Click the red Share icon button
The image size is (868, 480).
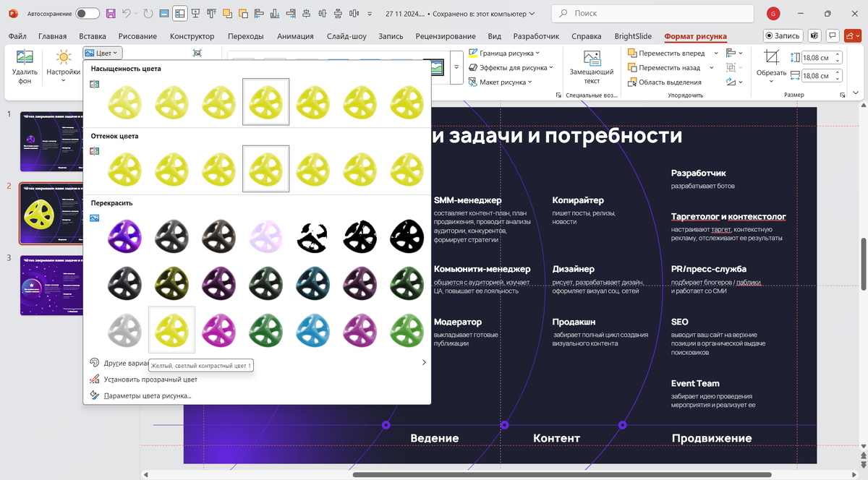coord(852,35)
